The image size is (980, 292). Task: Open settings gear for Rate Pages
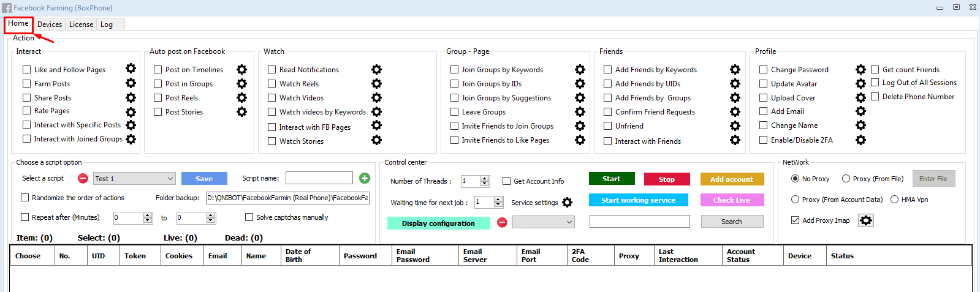(131, 112)
